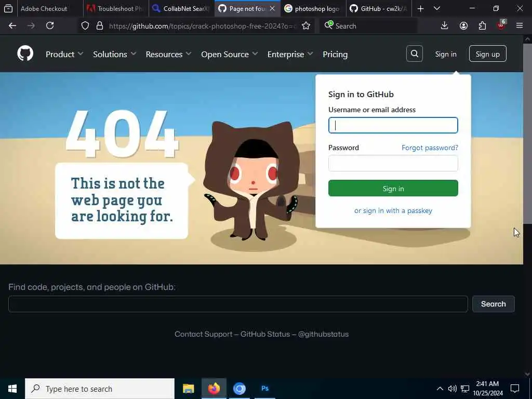
Task: Show hidden tray icons chevron
Action: click(440, 389)
